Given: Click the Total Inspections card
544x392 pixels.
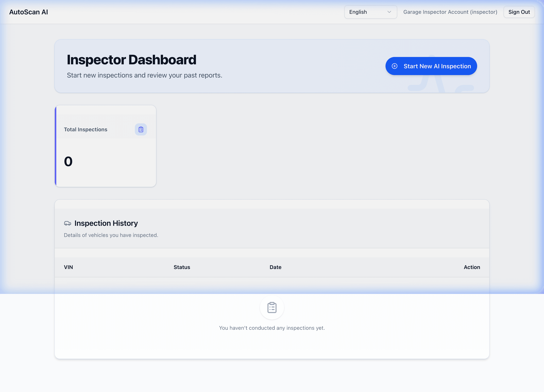Looking at the screenshot, I should pyautogui.click(x=106, y=146).
